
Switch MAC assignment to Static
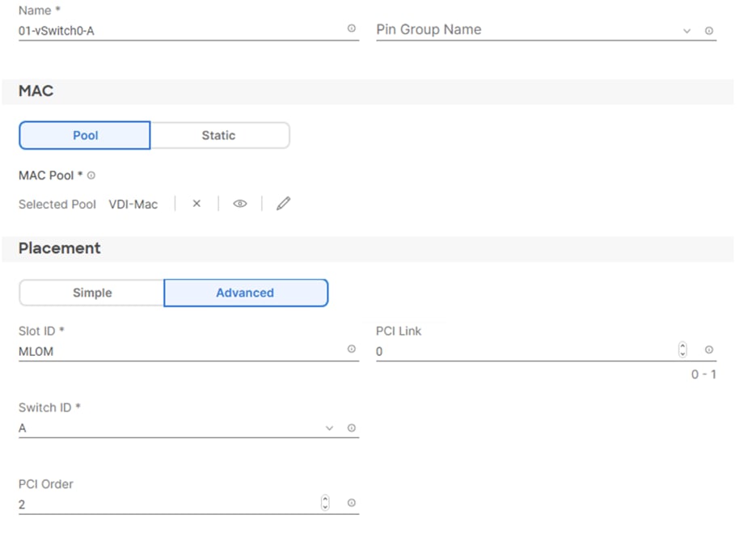point(218,135)
